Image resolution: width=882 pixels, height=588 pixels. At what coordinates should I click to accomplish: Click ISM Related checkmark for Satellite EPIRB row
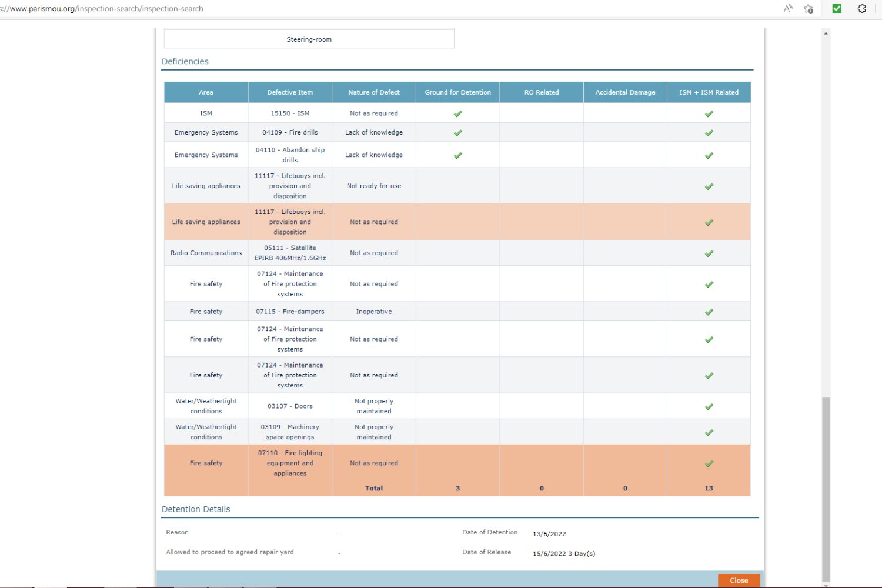tap(709, 253)
